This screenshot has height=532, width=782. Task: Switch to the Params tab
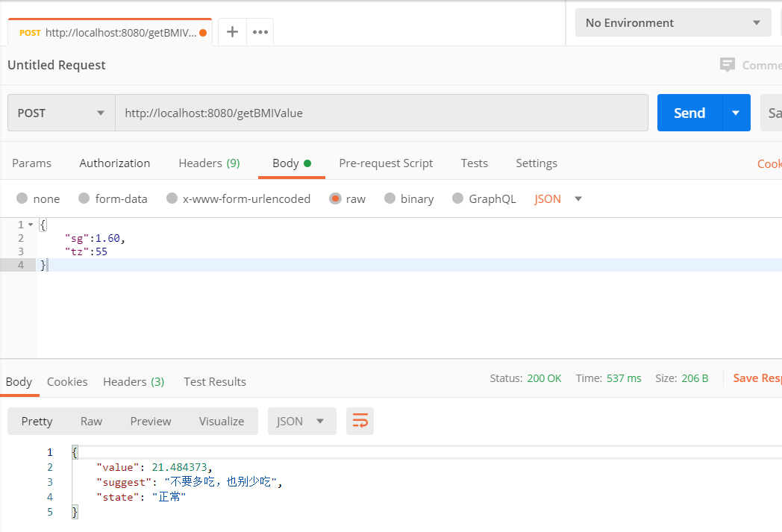31,163
